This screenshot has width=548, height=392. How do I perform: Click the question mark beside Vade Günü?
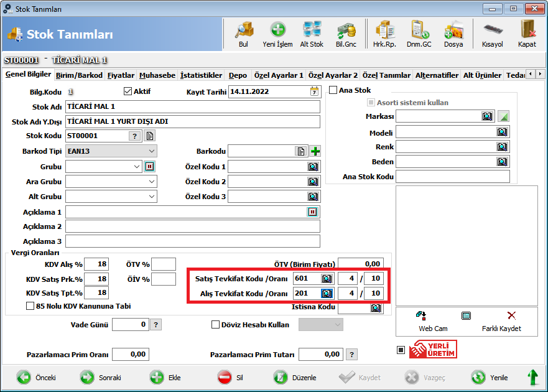point(156,325)
